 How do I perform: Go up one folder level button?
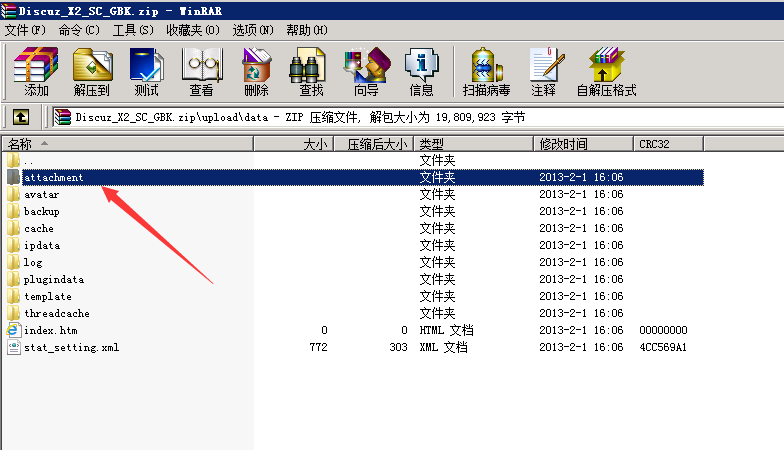(x=20, y=117)
